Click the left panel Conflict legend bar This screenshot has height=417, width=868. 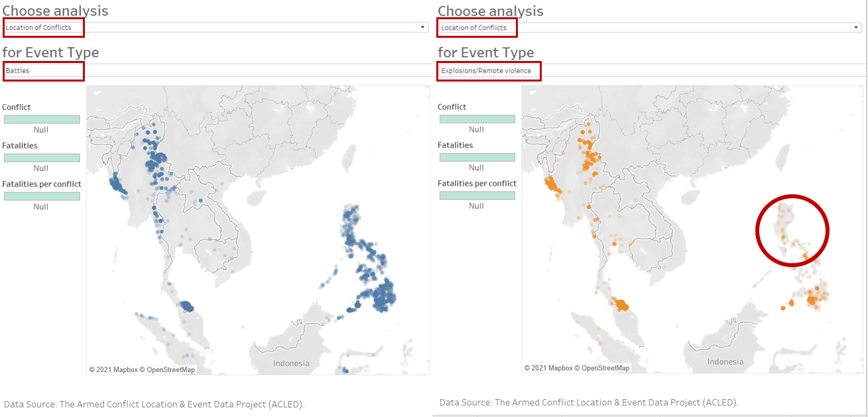tap(42, 119)
